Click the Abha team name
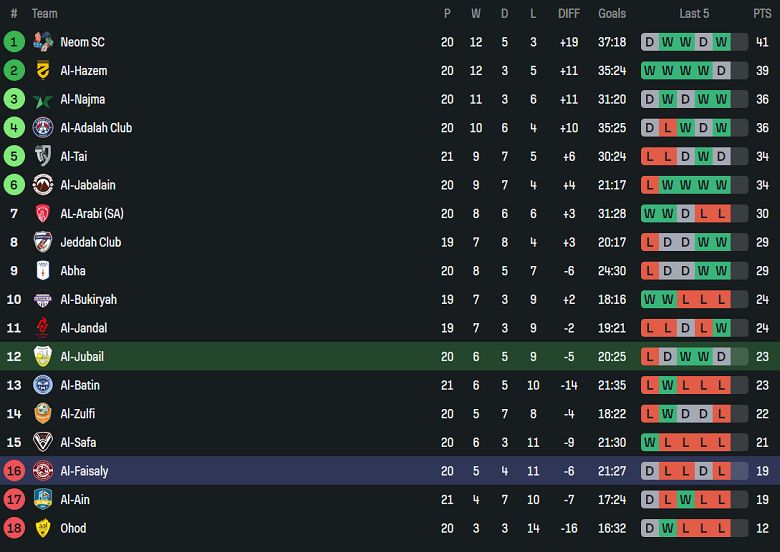780x552 pixels. click(x=73, y=271)
